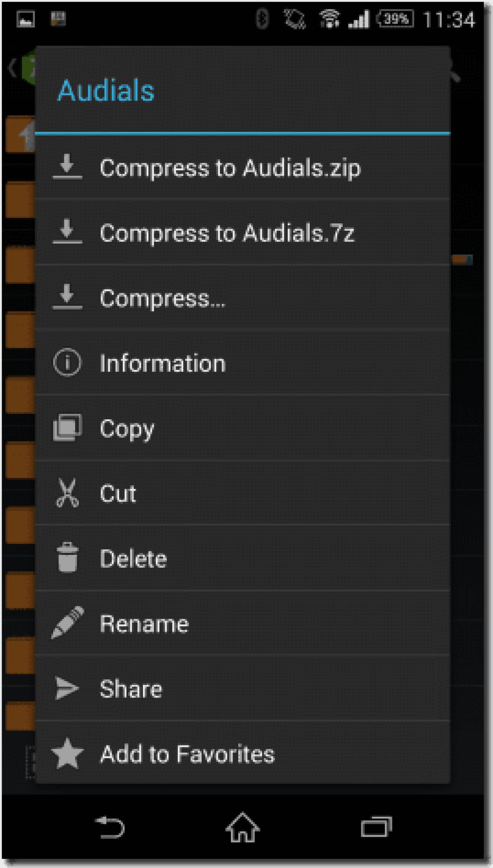493x868 pixels.
Task: Select Compress to Audials.7z
Action: [228, 233]
